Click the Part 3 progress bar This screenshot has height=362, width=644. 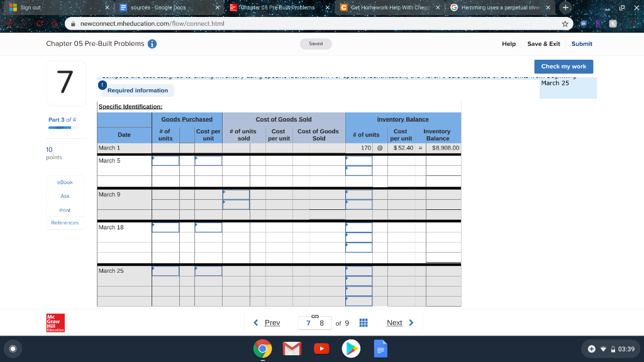coord(63,127)
